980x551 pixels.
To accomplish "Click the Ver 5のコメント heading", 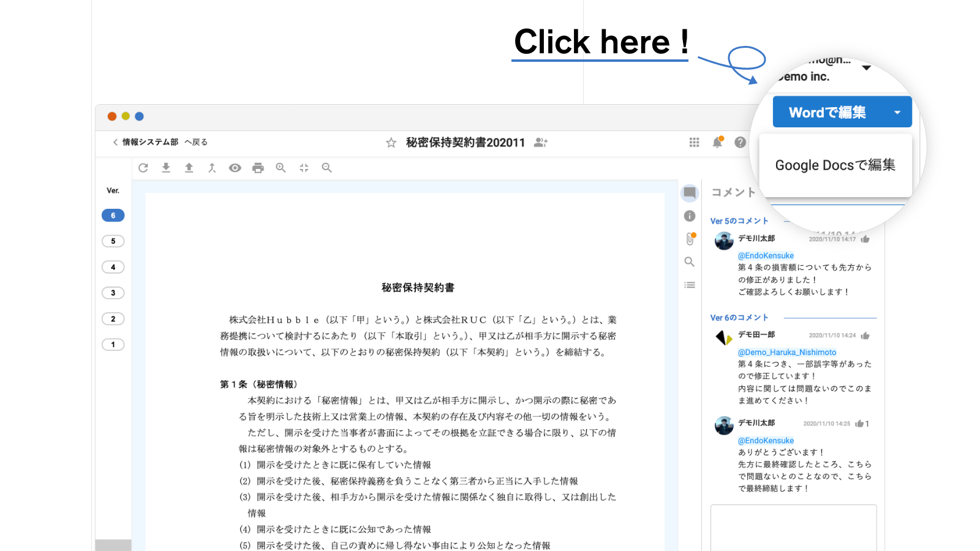I will click(x=739, y=221).
